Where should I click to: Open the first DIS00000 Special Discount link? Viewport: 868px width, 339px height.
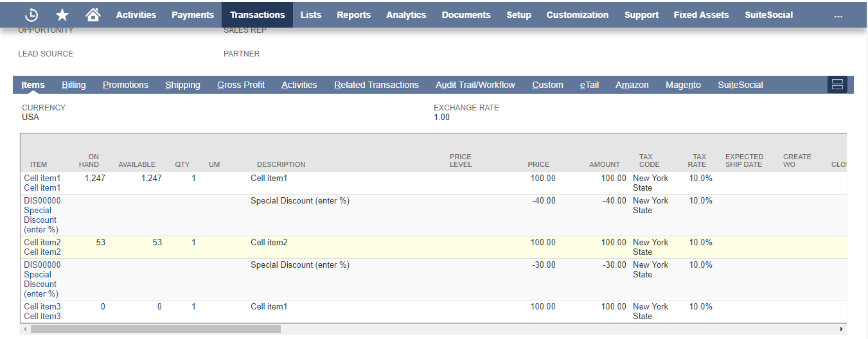[42, 201]
